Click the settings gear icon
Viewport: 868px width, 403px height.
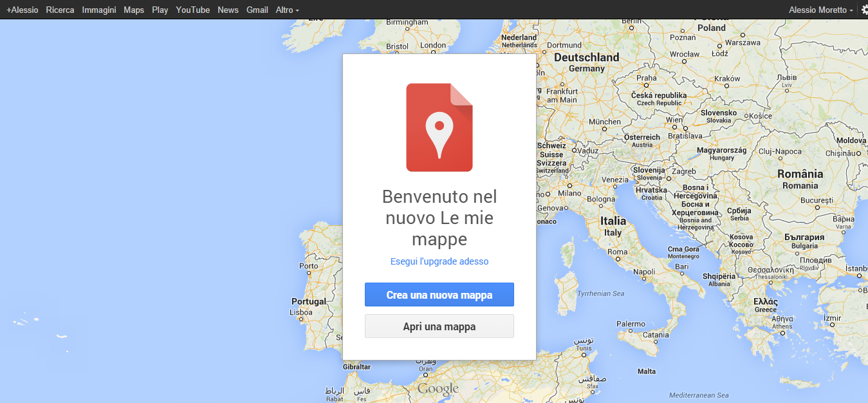(864, 10)
